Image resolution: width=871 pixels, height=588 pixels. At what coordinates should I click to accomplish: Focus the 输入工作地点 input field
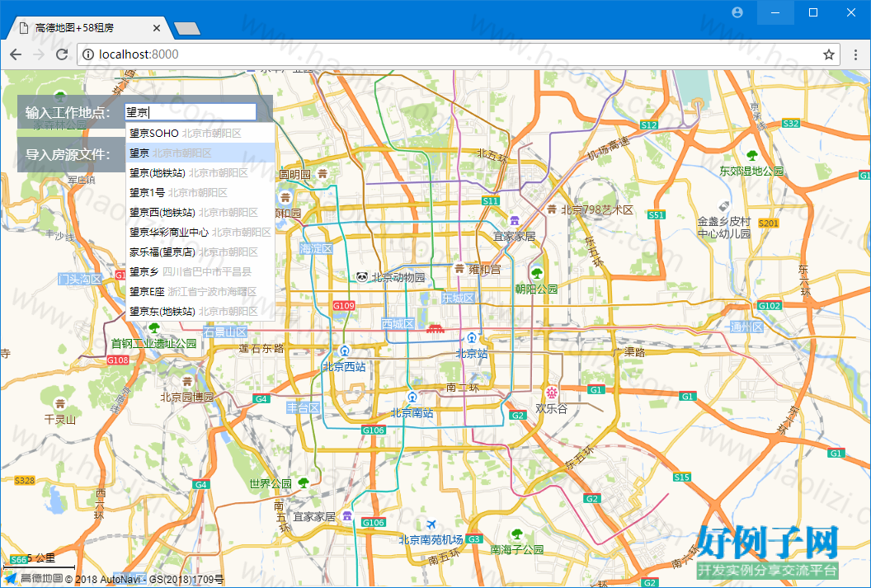[x=191, y=112]
